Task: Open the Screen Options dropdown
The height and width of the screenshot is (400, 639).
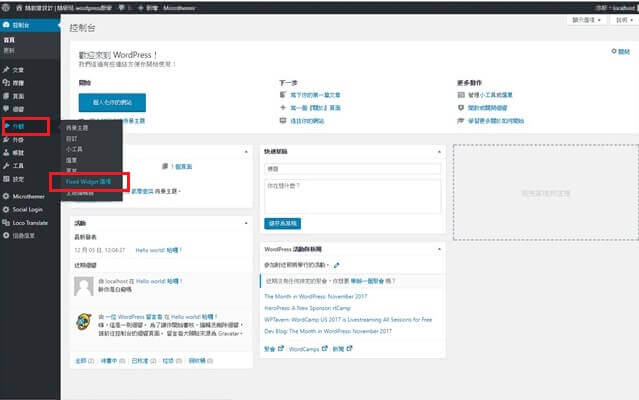Action: pyautogui.click(x=586, y=20)
